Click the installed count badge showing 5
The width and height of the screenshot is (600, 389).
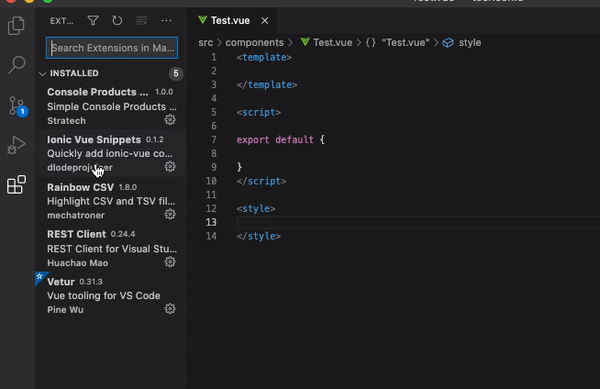[x=176, y=73]
